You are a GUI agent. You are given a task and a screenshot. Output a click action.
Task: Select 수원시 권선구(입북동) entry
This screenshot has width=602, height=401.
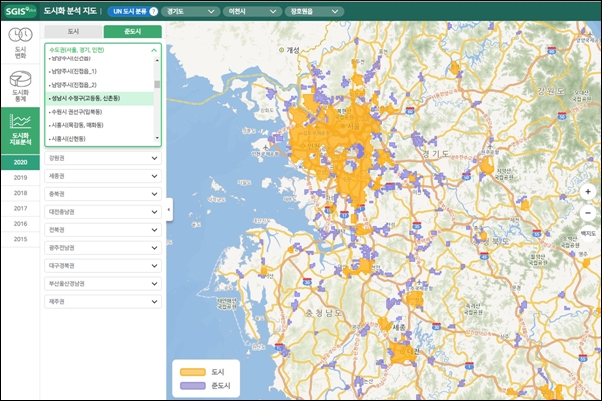pyautogui.click(x=99, y=112)
